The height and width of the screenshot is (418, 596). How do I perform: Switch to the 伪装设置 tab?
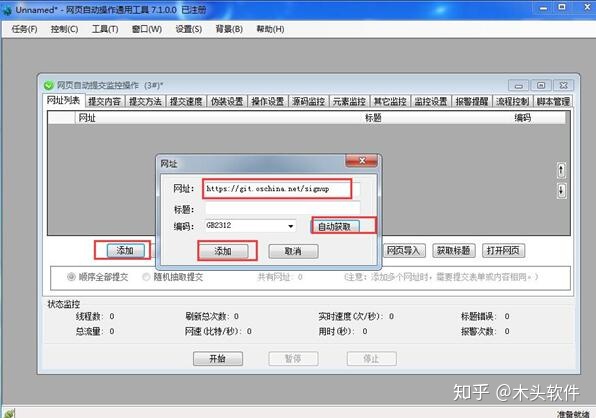227,101
